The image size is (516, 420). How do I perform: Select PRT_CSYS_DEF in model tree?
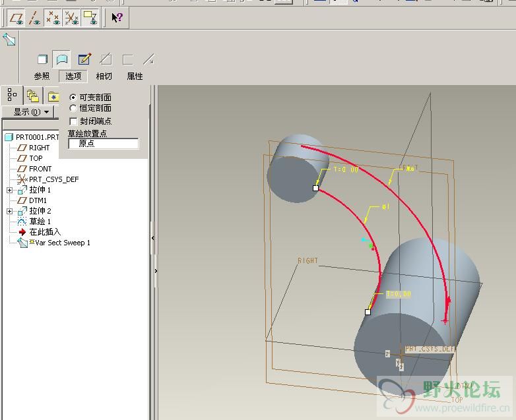click(48, 179)
